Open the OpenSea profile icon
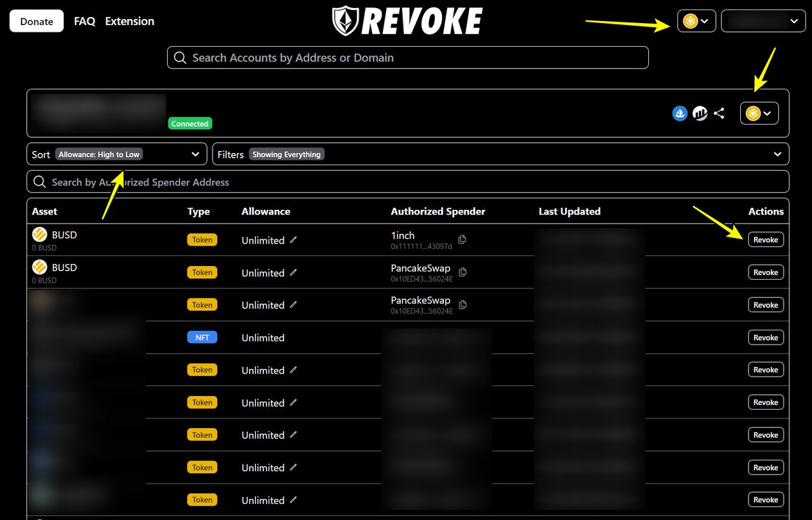This screenshot has width=812, height=520. pyautogui.click(x=680, y=113)
